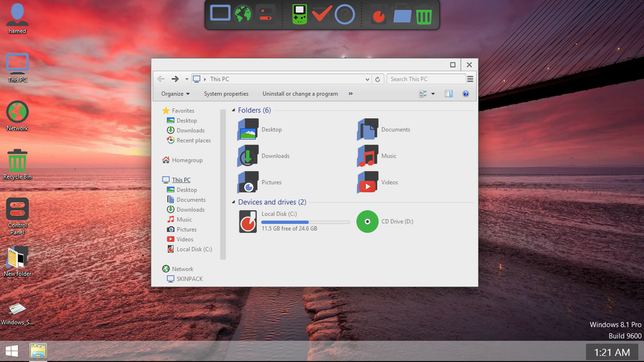Screen dimensions: 644x362
Task: Select Favorites in the navigation pane
Action: click(178, 110)
